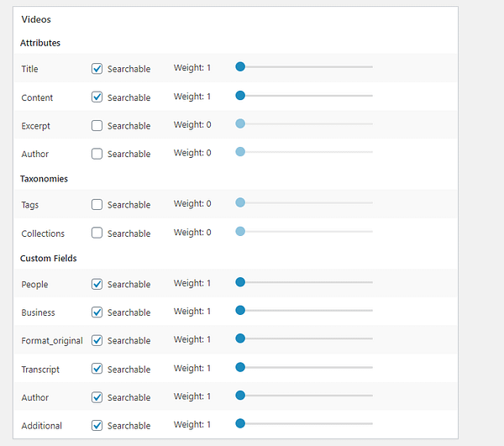Uncheck Searchable for the People field

click(x=97, y=284)
